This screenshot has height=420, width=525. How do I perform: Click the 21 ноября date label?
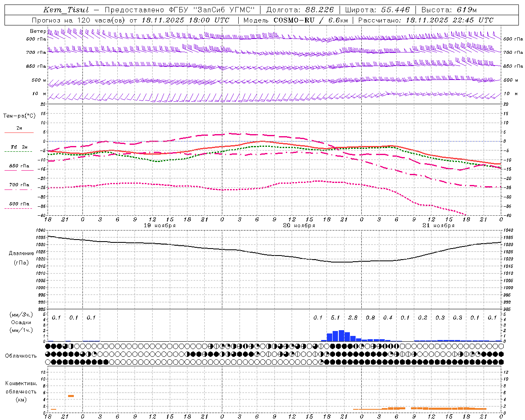pyautogui.click(x=438, y=226)
